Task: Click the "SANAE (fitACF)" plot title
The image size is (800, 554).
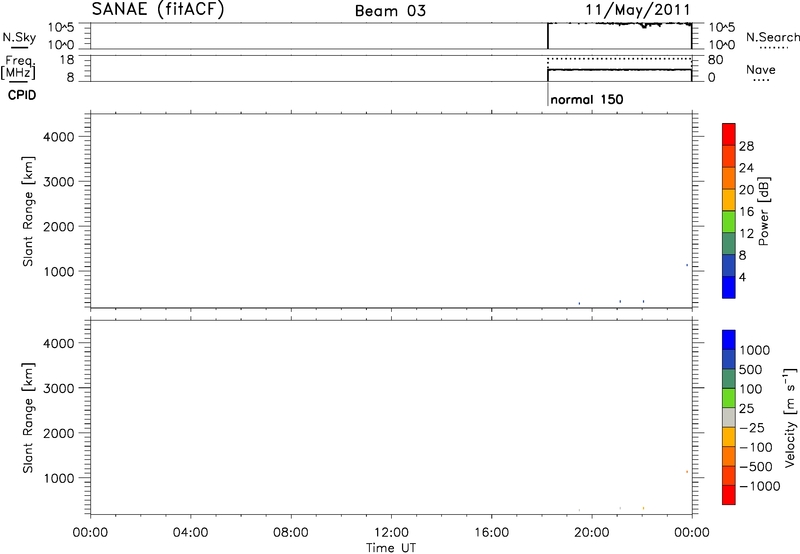Action: [x=158, y=9]
